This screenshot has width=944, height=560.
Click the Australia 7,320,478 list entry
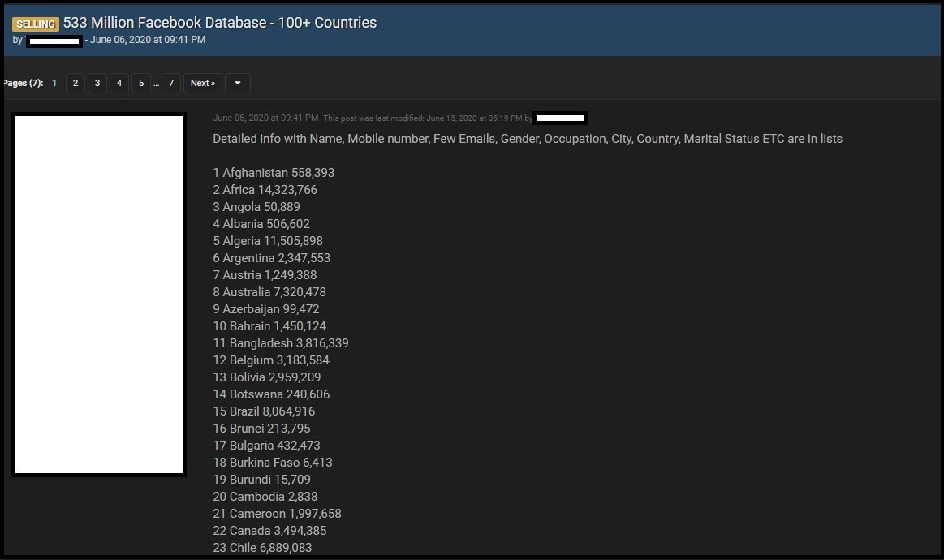pyautogui.click(x=269, y=292)
